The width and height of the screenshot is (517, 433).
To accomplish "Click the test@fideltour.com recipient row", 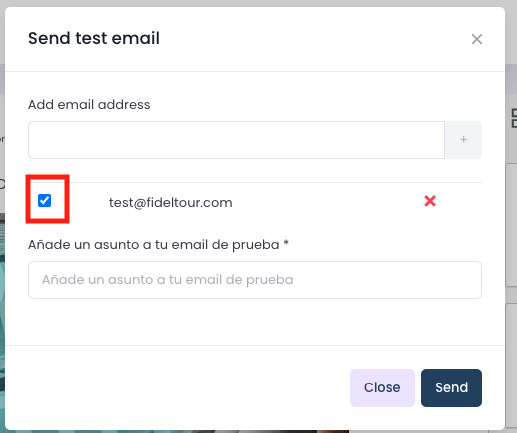I will pos(255,201).
